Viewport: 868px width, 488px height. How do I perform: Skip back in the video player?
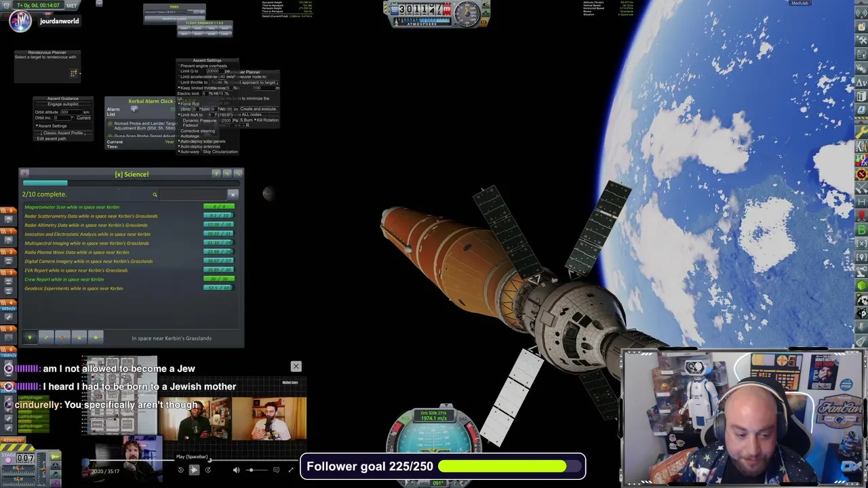click(180, 470)
